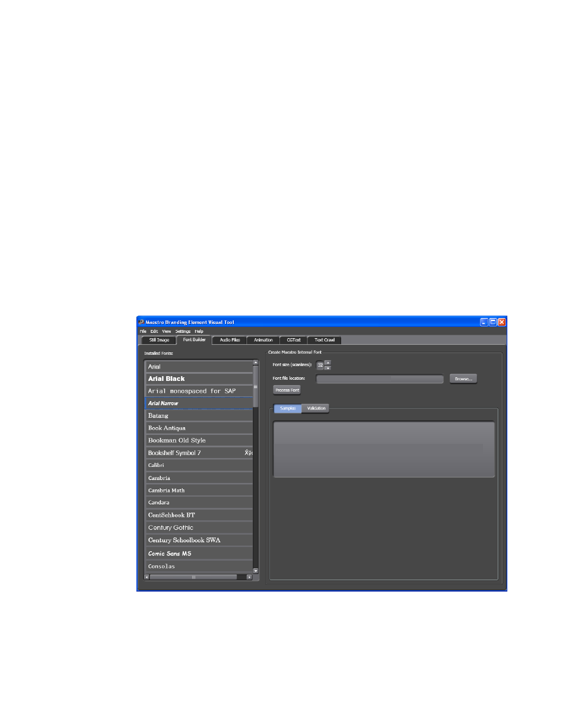Image resolution: width=566 pixels, height=728 pixels.
Task: Decrease font size with down arrow
Action: tap(327, 368)
